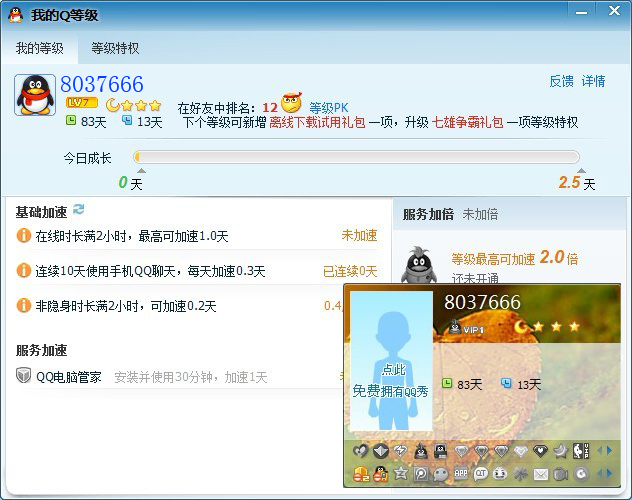Minimize the 我的Q等级 window
Image resolution: width=632 pixels, height=500 pixels.
pyautogui.click(x=581, y=12)
